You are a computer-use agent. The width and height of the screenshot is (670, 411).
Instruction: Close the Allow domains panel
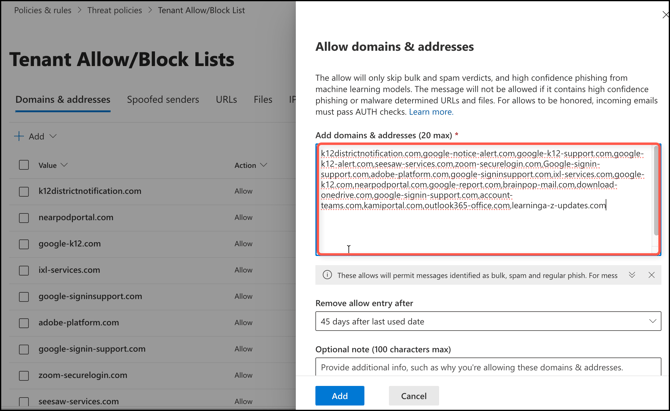click(x=661, y=12)
